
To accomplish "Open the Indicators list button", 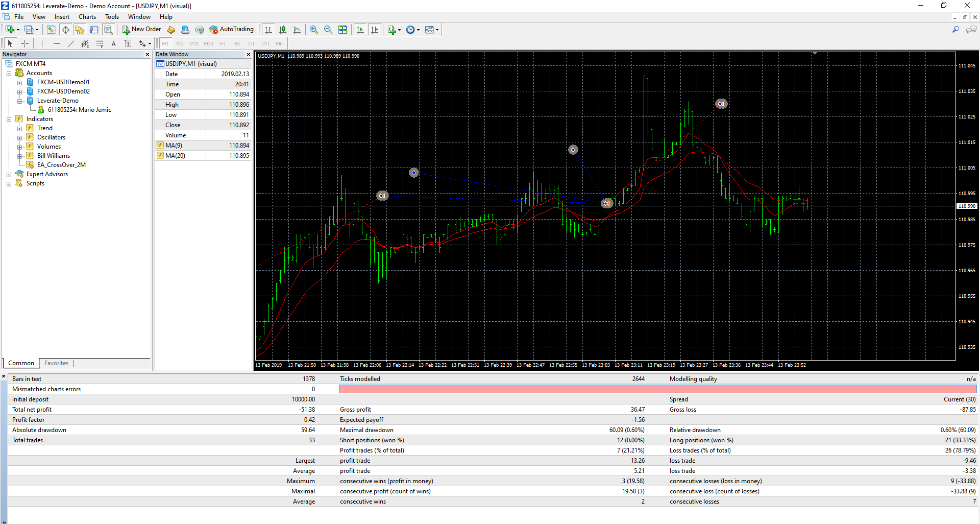I will 391,30.
